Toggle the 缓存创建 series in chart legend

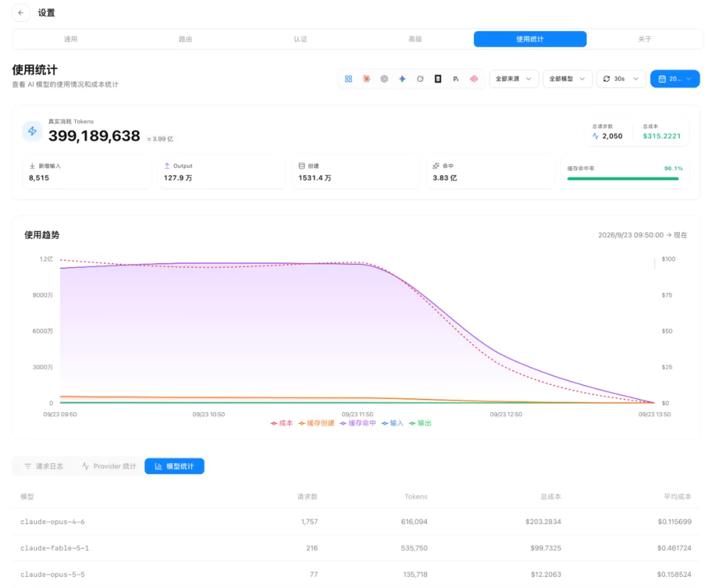click(316, 423)
